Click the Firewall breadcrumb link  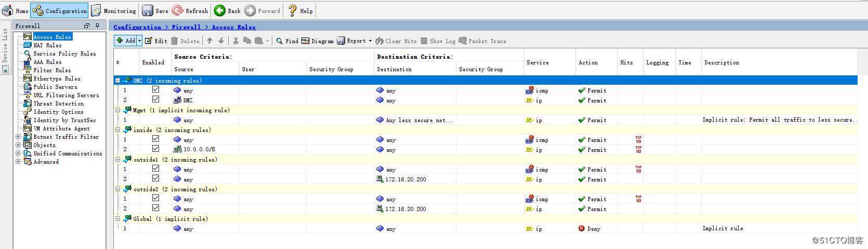(x=186, y=27)
